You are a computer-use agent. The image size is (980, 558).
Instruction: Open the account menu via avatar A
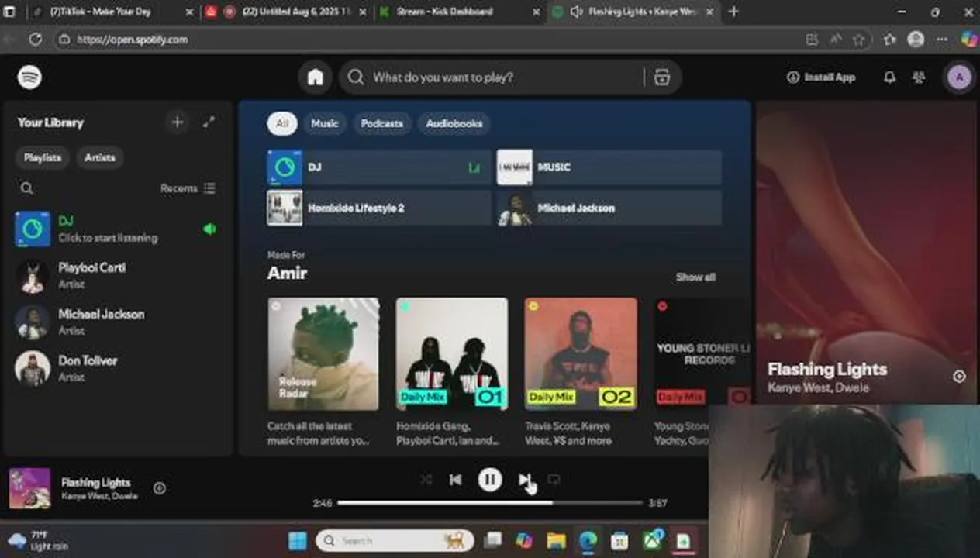click(959, 77)
